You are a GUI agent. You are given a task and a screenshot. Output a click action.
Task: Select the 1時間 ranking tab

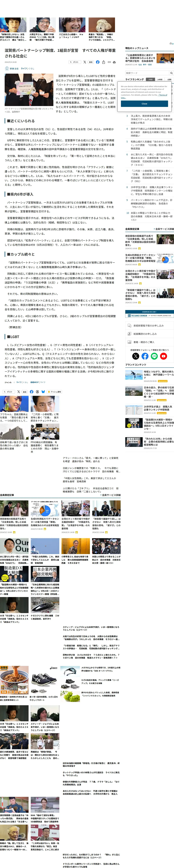coord(150,80)
